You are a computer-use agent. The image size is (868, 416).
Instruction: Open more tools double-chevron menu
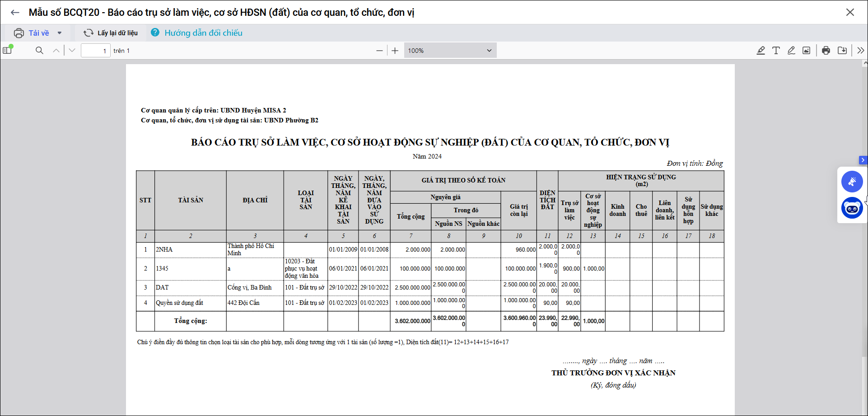click(x=861, y=51)
